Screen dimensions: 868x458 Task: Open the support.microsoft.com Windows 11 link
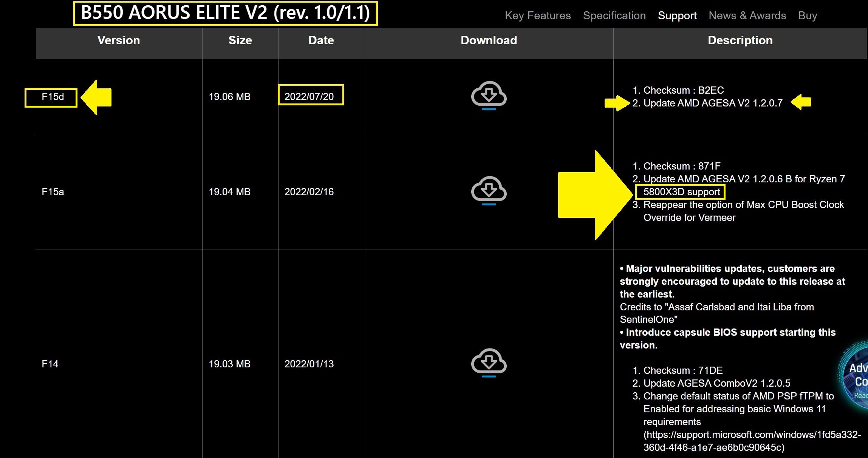752,441
